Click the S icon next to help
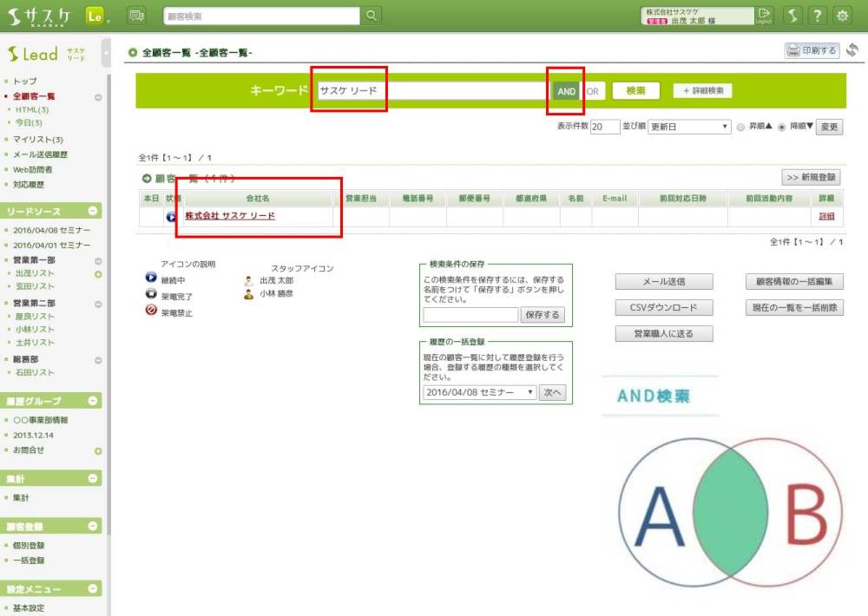Screen dimensions: 868x616 click(792, 16)
